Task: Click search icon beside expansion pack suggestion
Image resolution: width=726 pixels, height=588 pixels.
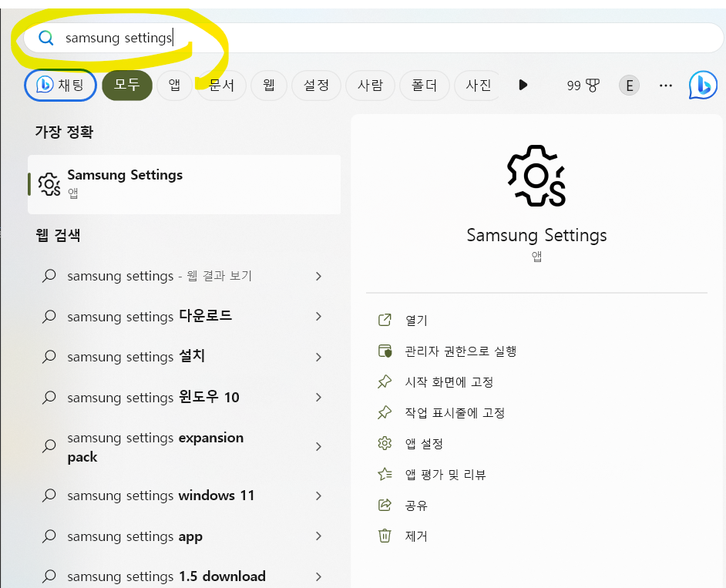Action: click(49, 446)
